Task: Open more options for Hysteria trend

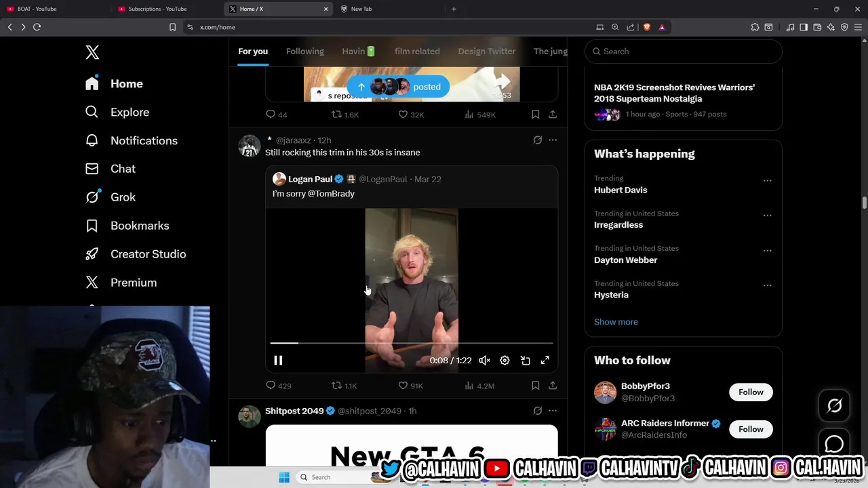Action: (767, 285)
